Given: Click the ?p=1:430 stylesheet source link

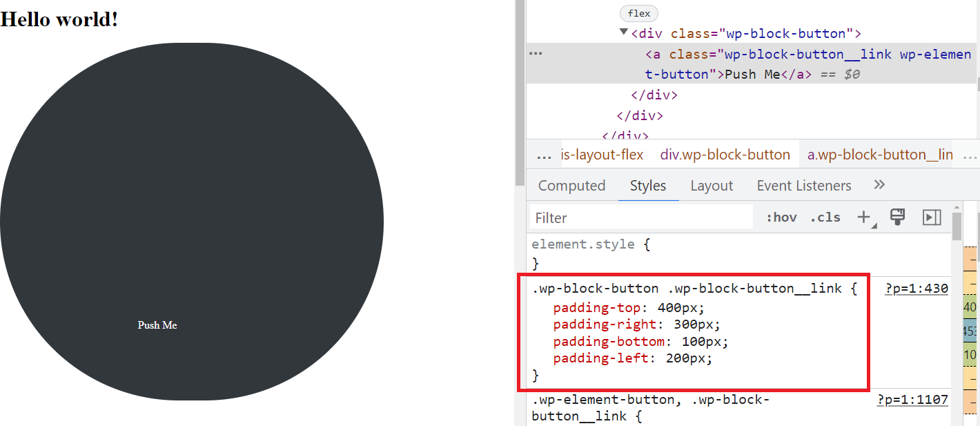Looking at the screenshot, I should pyautogui.click(x=916, y=288).
